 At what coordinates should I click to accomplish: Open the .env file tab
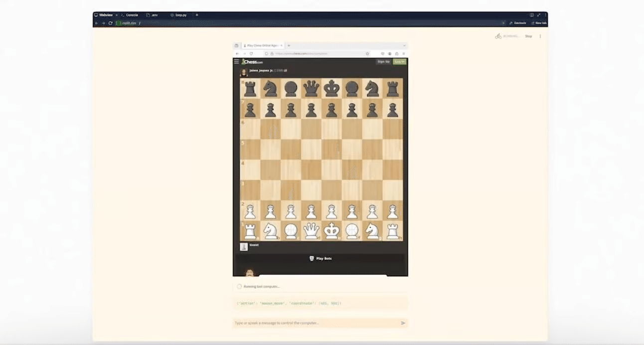153,15
